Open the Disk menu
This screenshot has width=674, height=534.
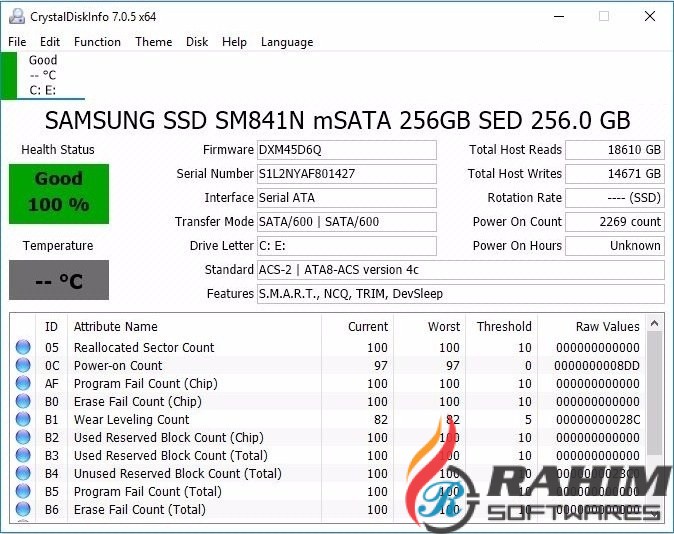click(x=197, y=42)
